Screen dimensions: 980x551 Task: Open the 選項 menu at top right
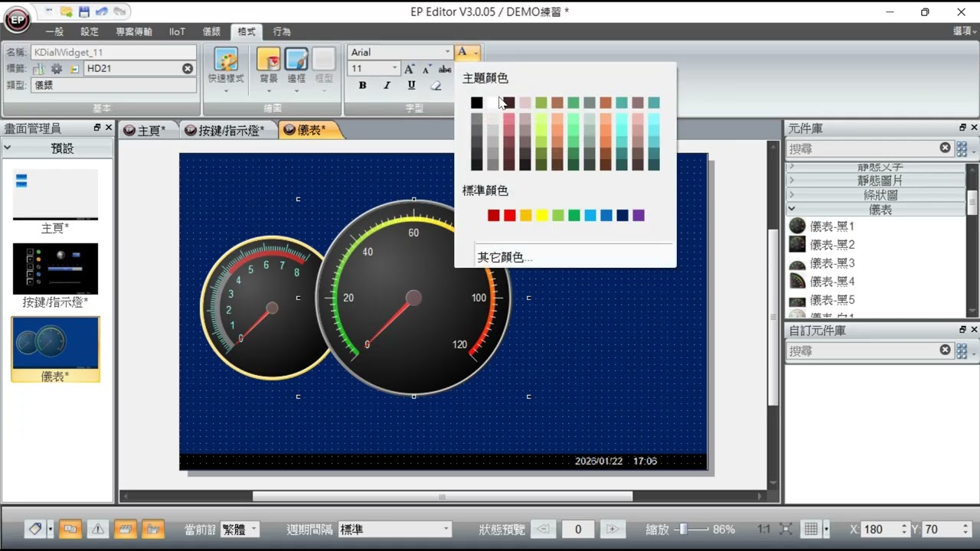tap(964, 31)
